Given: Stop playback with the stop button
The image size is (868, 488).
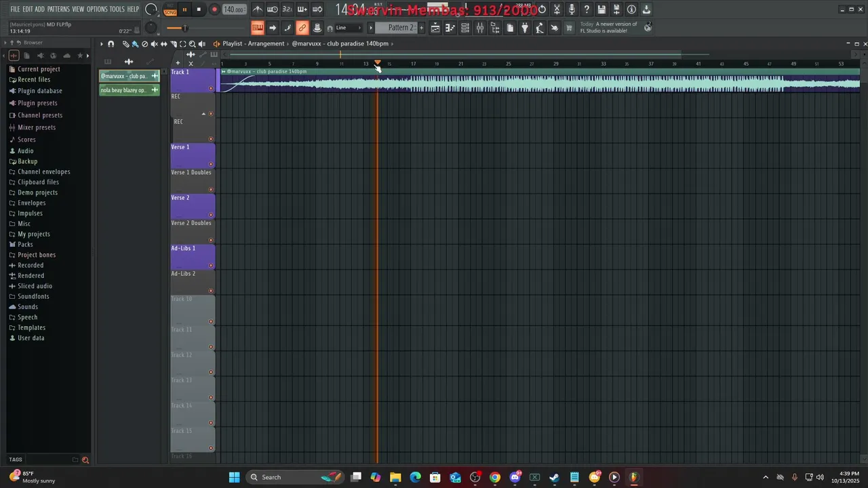Looking at the screenshot, I should 199,9.
